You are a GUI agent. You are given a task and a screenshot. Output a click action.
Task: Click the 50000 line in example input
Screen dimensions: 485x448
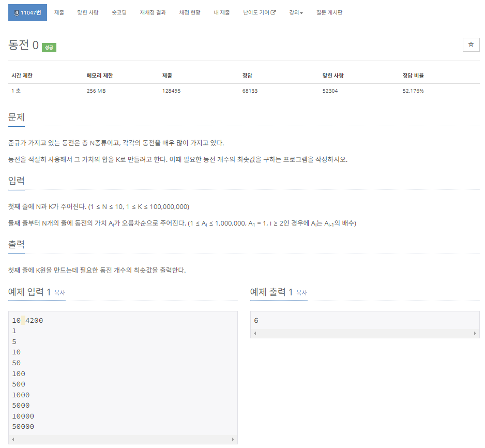tap(23, 427)
